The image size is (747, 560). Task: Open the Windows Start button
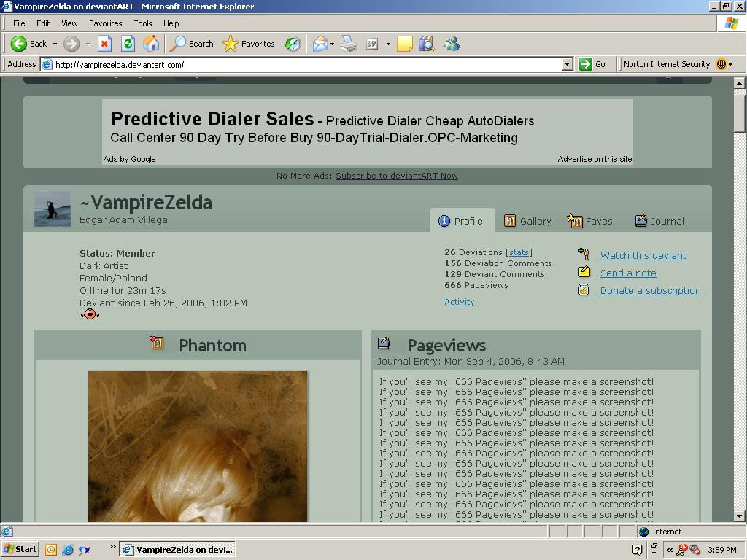20,549
